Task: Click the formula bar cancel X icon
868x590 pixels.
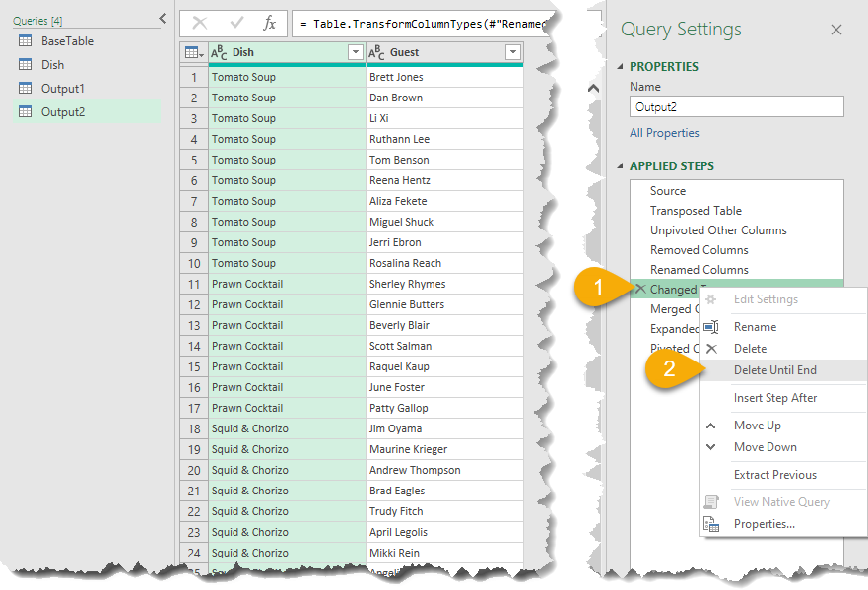Action: click(x=200, y=23)
